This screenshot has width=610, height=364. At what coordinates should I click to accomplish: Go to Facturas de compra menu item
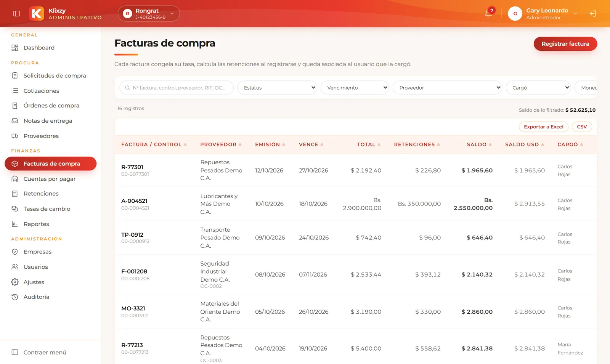(x=50, y=164)
